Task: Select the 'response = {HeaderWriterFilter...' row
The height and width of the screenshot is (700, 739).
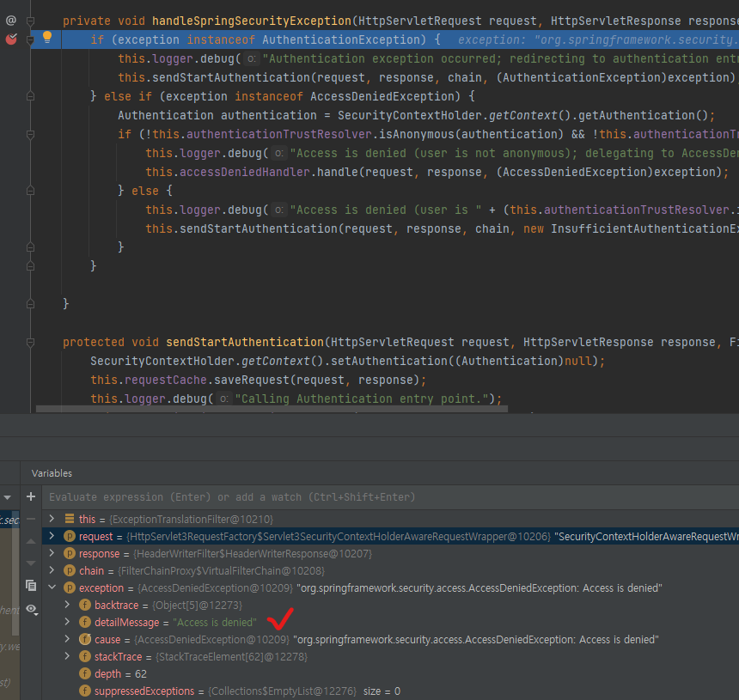Action: [x=390, y=553]
